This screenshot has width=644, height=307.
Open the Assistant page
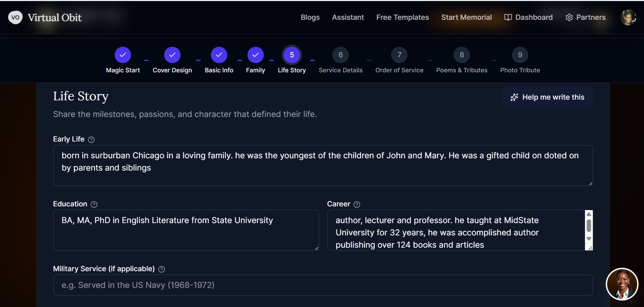click(348, 17)
